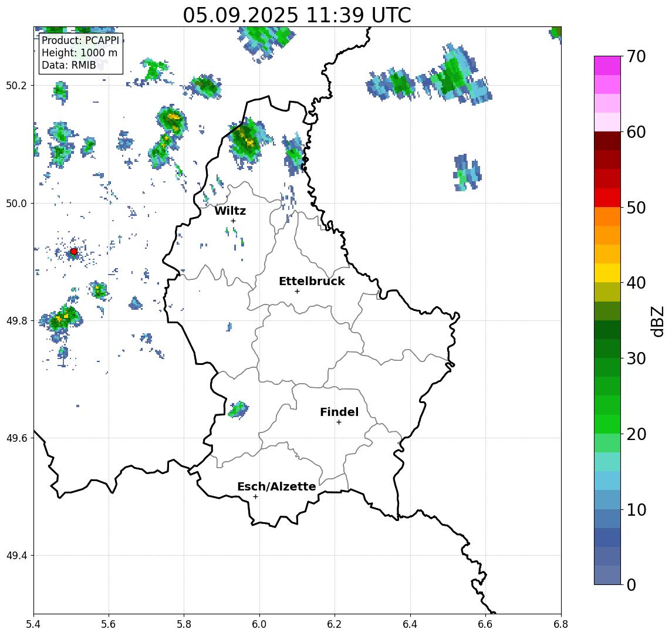
Task: Click the longitude tick label 6.8
Action: coord(561,624)
